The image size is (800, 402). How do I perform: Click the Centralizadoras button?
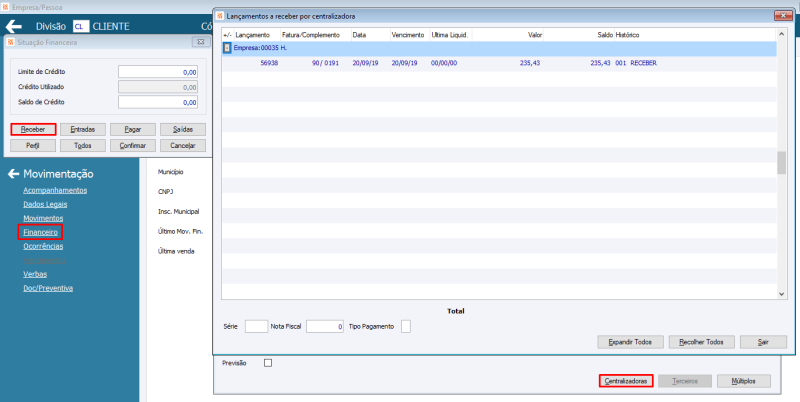(x=626, y=381)
